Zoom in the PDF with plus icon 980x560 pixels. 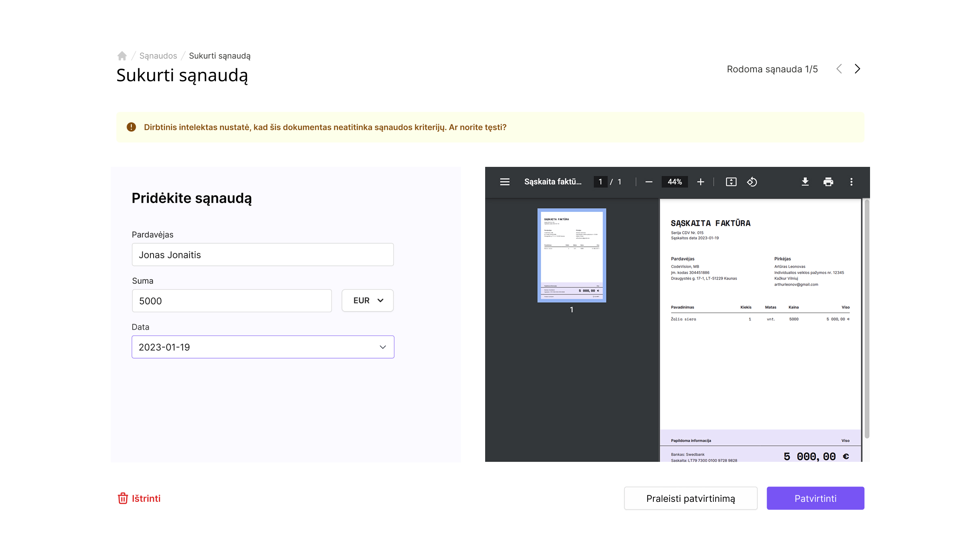(701, 182)
